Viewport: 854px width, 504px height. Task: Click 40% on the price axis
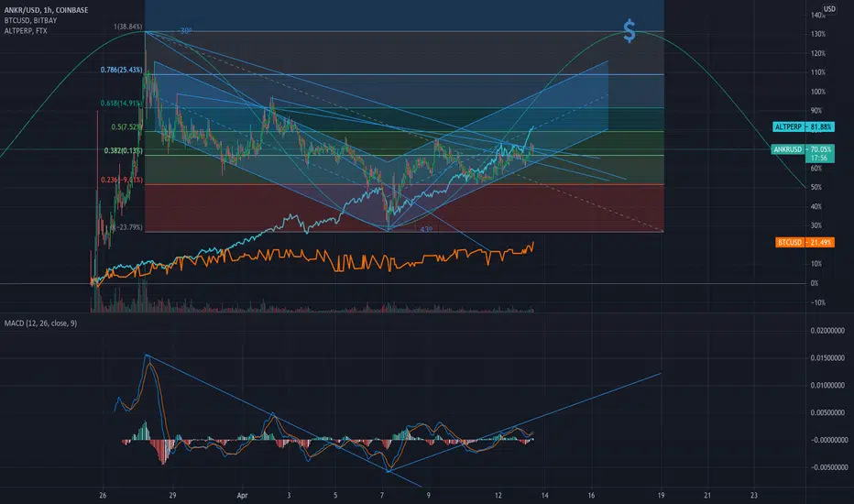tap(816, 206)
